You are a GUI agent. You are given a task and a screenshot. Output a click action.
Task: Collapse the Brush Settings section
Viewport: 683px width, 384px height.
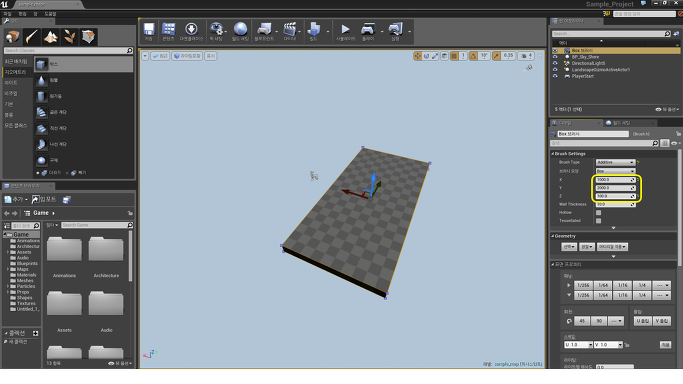click(x=552, y=154)
